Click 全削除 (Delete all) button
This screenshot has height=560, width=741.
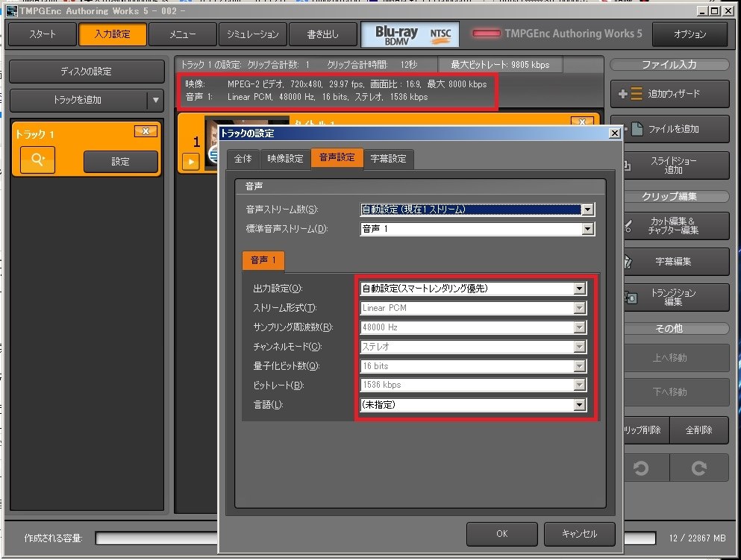(699, 430)
